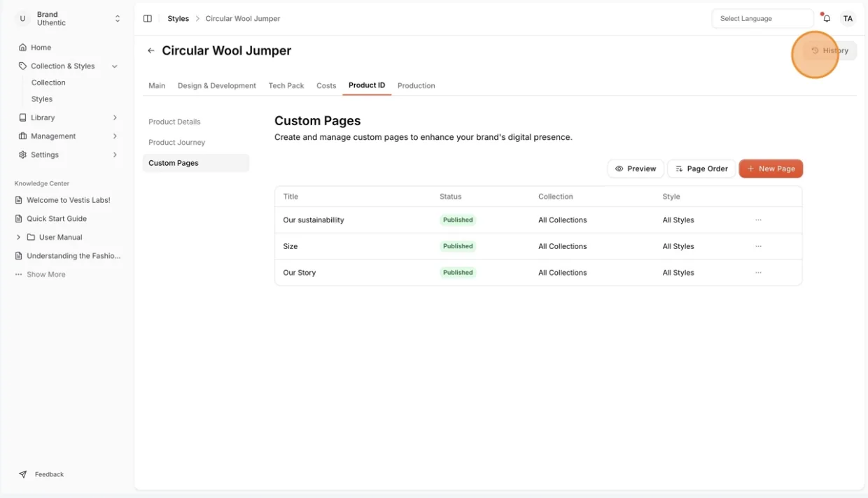The height and width of the screenshot is (498, 868).
Task: Open the Brand Uthentic workspace switcher
Action: pos(68,19)
